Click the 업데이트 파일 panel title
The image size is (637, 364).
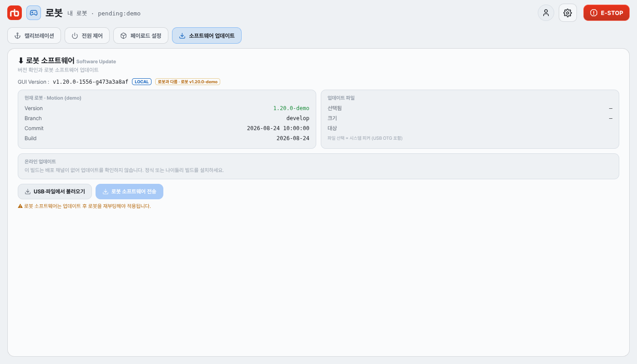coord(341,98)
